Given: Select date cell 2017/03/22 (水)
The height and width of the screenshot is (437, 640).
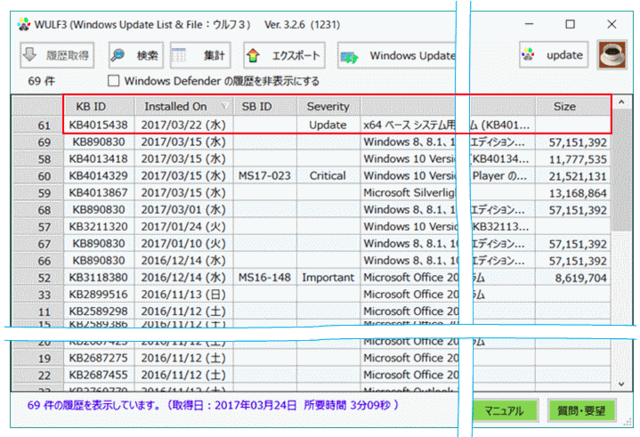Looking at the screenshot, I should pos(184,125).
